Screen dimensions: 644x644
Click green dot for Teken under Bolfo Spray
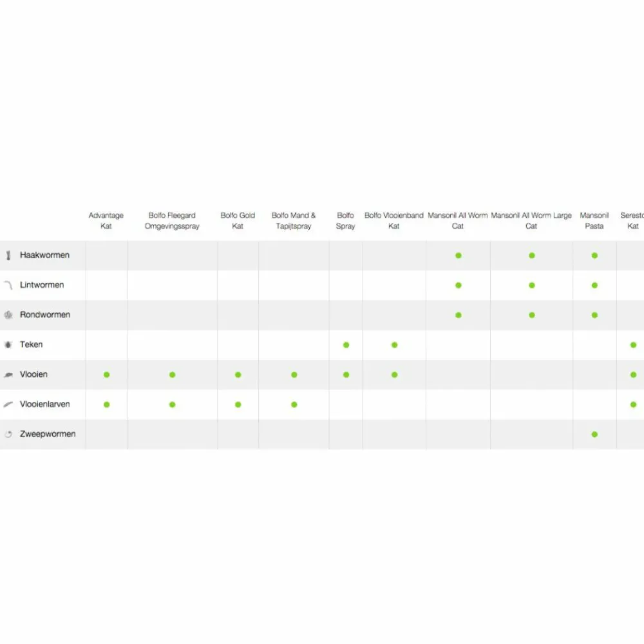coord(346,345)
